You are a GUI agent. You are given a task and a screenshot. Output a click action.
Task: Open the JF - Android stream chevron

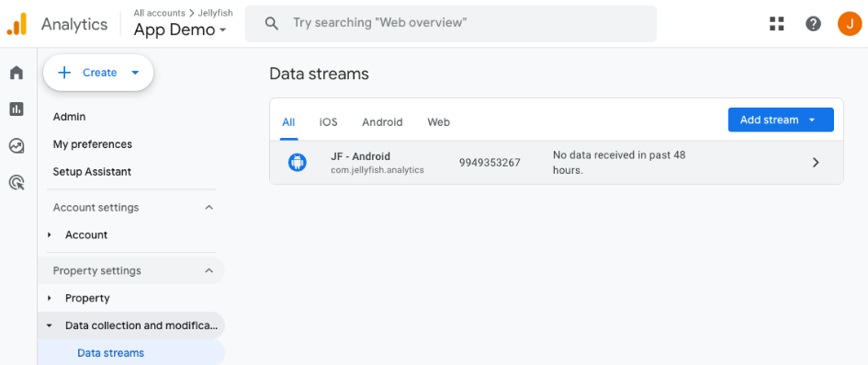tap(816, 163)
